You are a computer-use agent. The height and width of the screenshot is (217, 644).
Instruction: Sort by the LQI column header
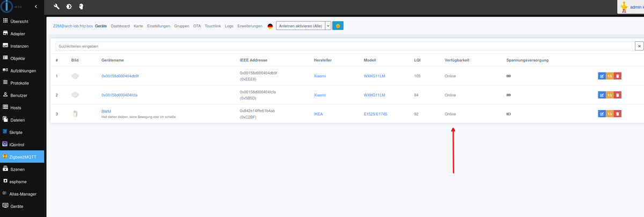[418, 60]
